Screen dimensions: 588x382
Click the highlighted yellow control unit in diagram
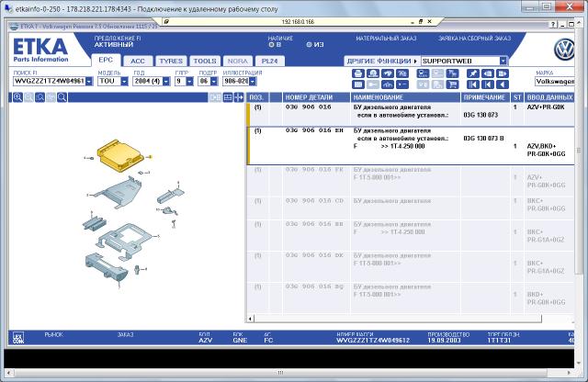click(x=119, y=155)
